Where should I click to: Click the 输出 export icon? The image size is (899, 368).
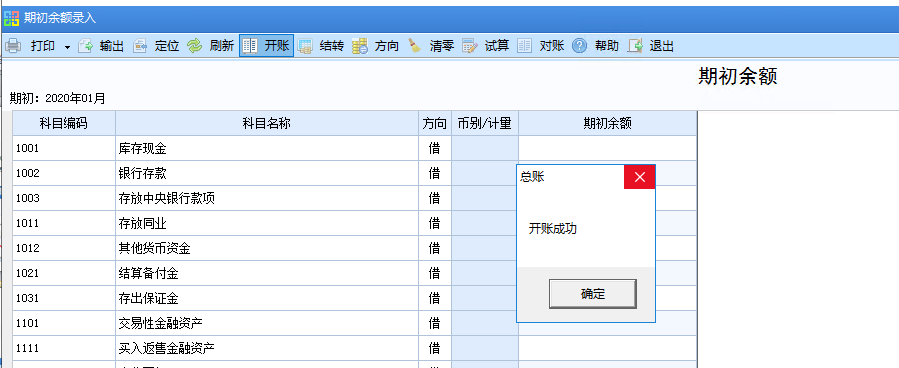click(x=85, y=46)
